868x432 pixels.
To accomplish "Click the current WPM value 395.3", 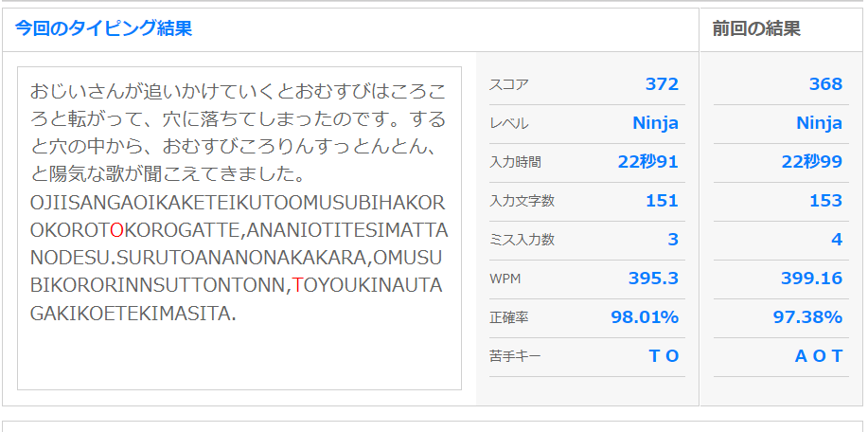I will point(653,278).
